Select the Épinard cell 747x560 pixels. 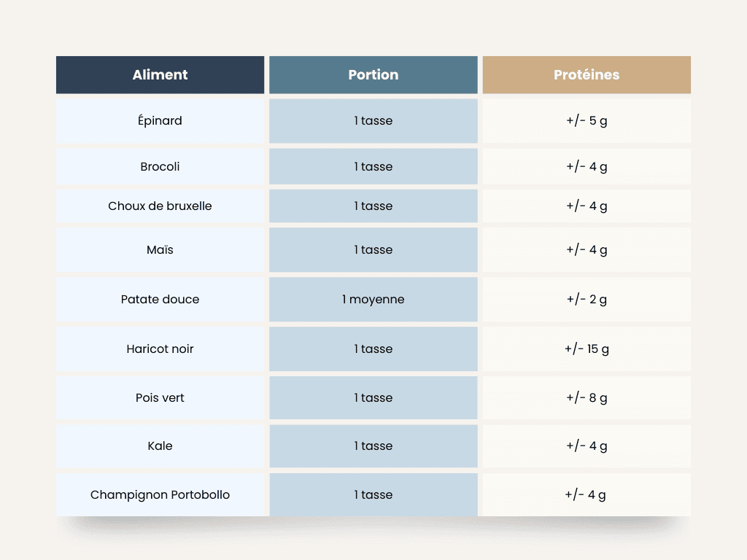tap(160, 121)
